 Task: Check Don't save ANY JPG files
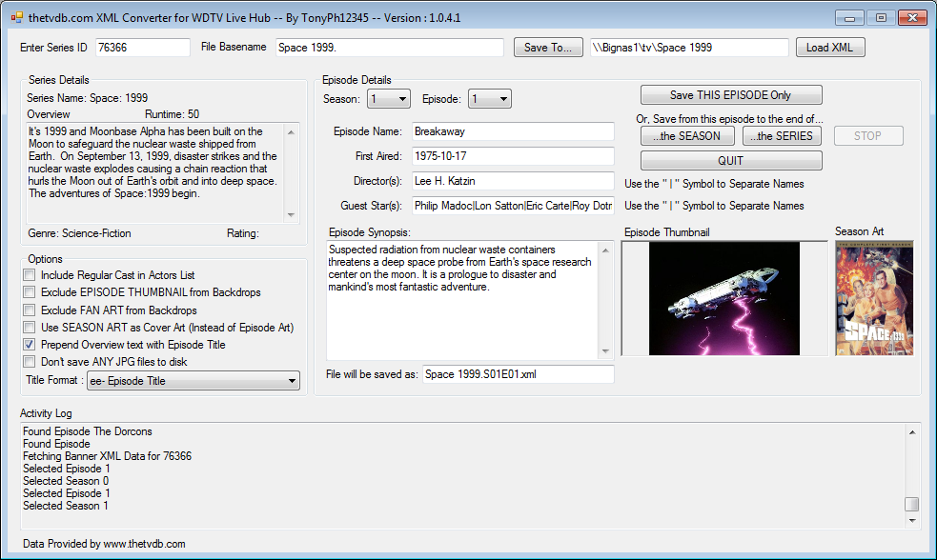tap(30, 363)
